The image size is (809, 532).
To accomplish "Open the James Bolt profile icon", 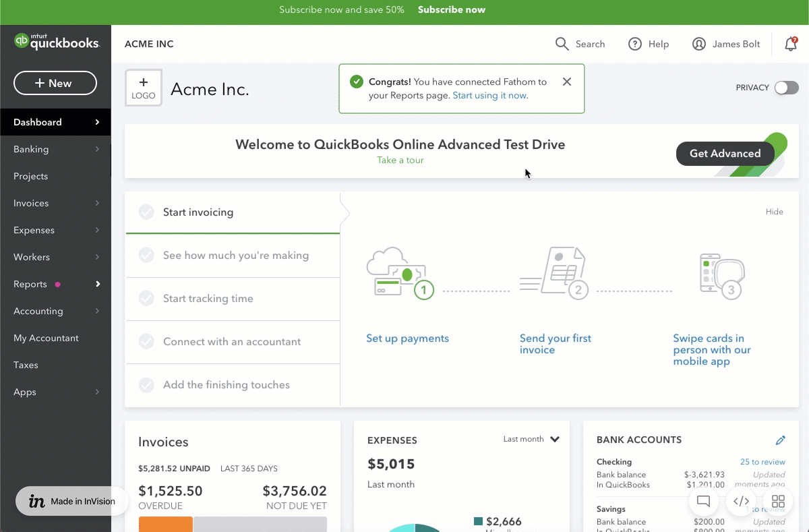I will [699, 44].
